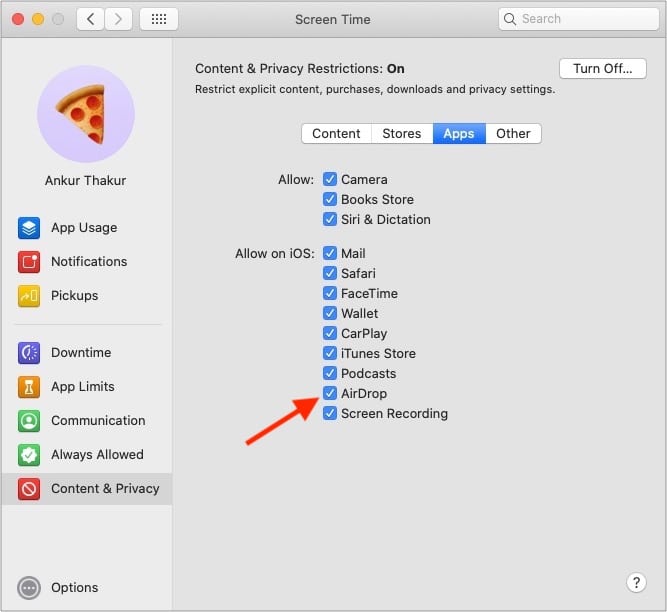667x612 pixels.
Task: Switch to the Content tab
Action: coord(336,134)
